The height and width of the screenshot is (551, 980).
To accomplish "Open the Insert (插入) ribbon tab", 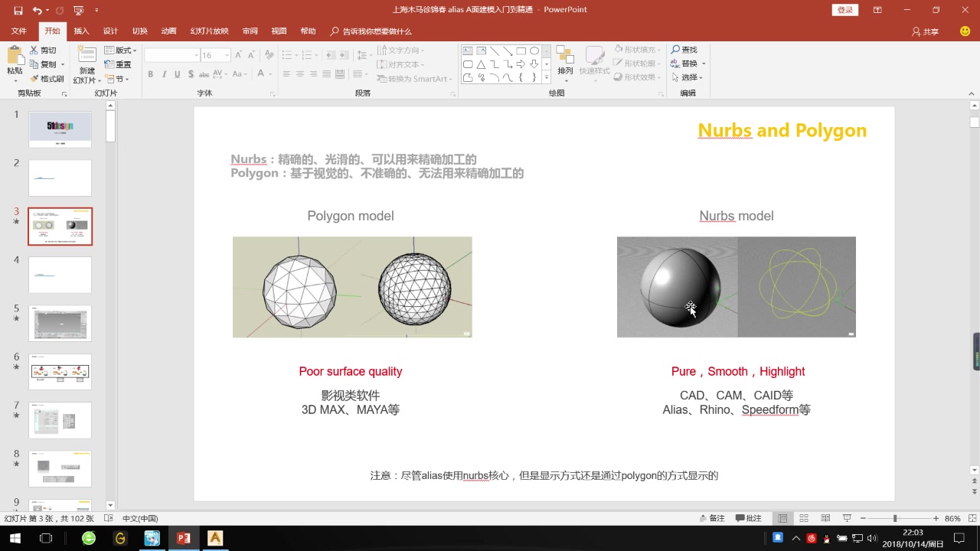I will (81, 31).
